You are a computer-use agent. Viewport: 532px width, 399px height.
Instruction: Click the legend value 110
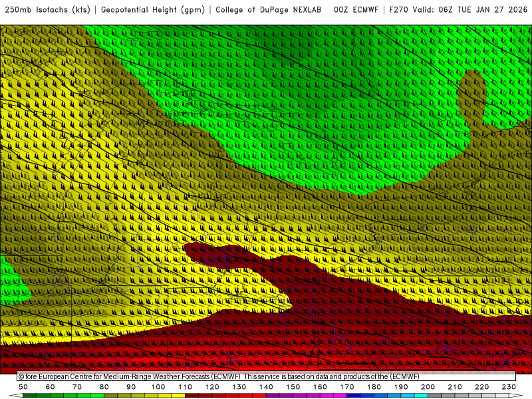pyautogui.click(x=185, y=387)
